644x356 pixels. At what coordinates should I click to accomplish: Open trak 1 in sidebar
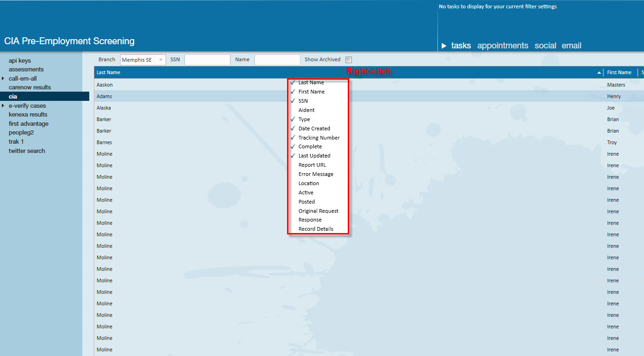[x=16, y=141]
